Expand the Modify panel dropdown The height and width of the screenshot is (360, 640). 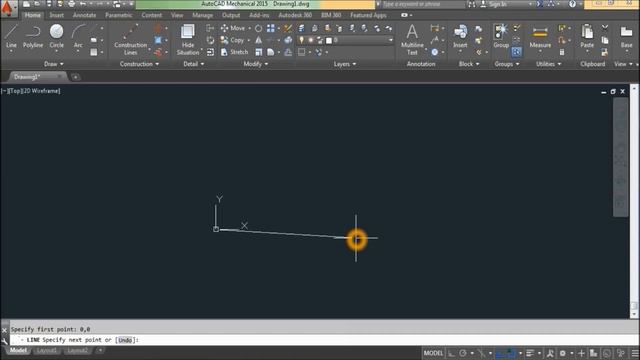click(256, 64)
